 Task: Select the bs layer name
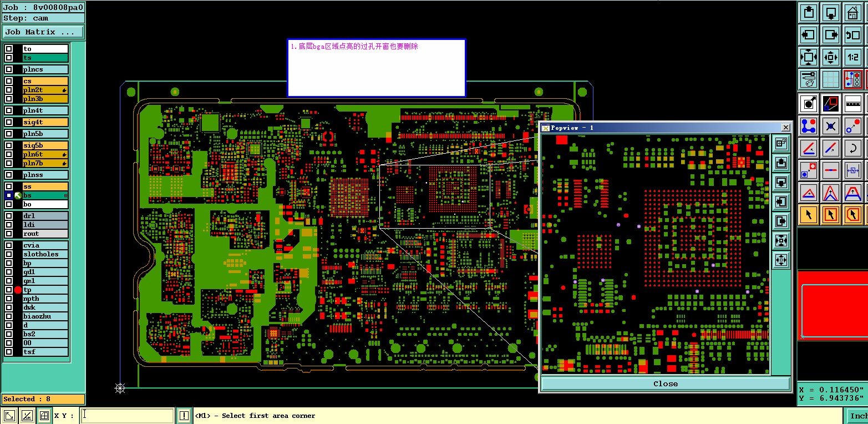click(x=45, y=195)
